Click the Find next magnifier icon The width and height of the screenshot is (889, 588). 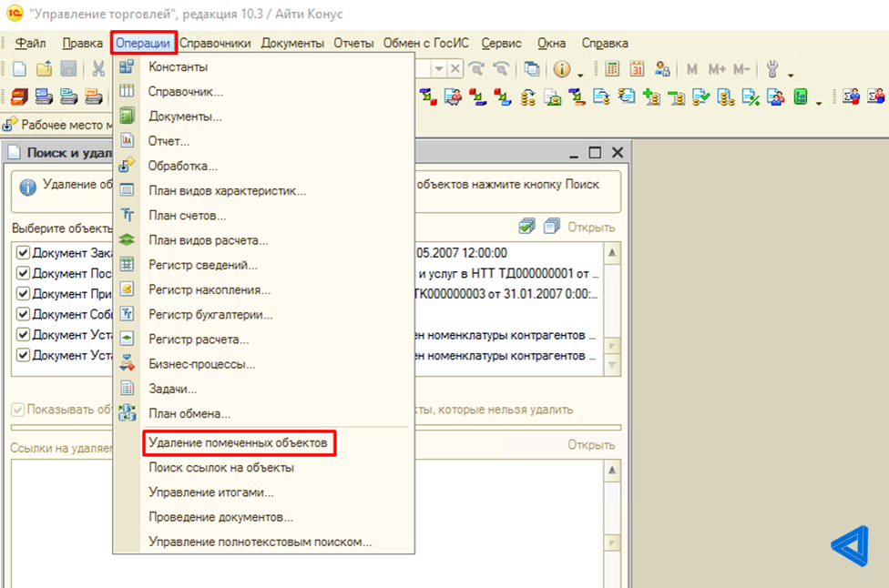coord(476,69)
